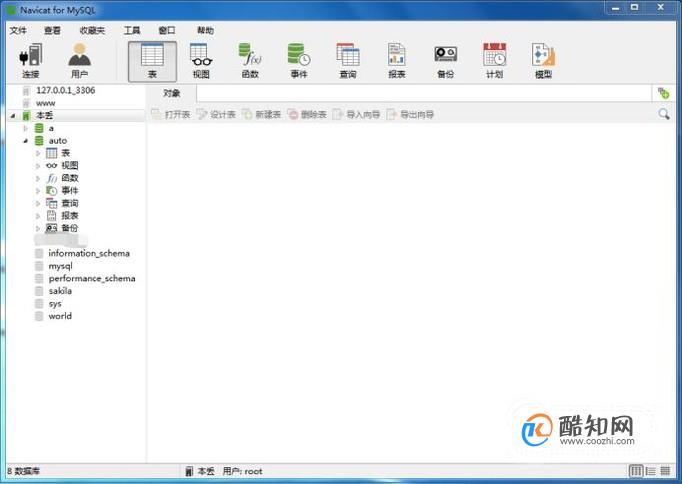Select the 127.0.0.1_3306 connection
The image size is (682, 484).
pyautogui.click(x=65, y=90)
